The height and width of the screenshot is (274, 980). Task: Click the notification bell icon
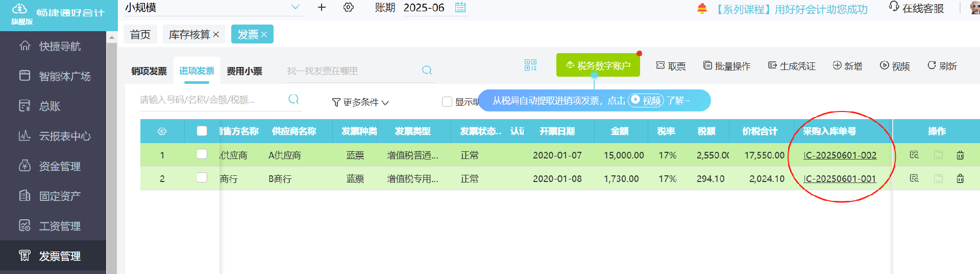pos(702,9)
